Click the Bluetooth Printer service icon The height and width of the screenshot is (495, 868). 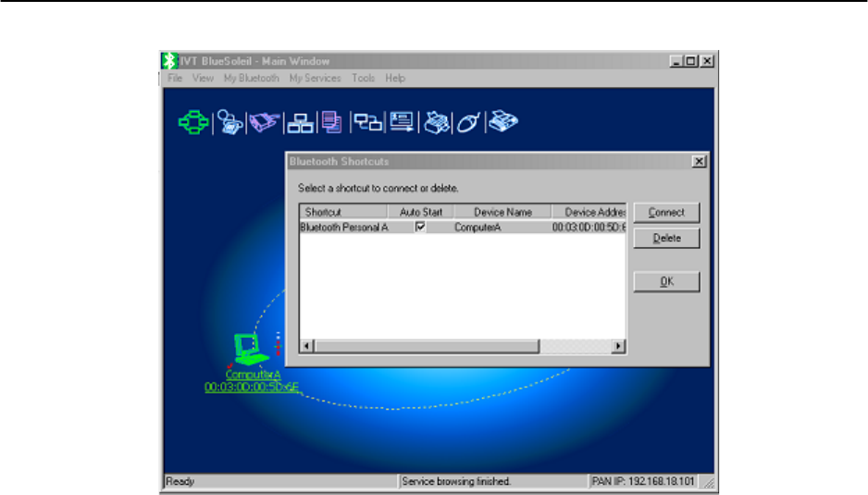(x=436, y=122)
